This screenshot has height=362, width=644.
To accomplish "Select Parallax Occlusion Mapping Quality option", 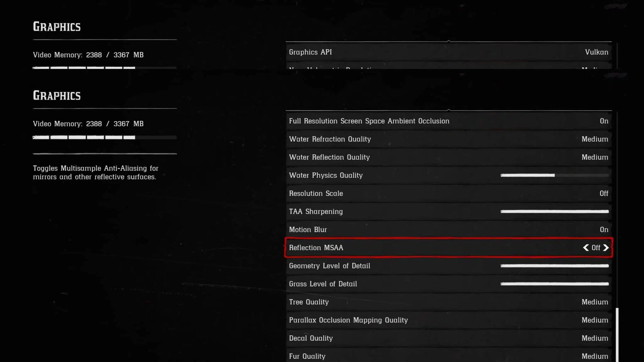I will 449,320.
